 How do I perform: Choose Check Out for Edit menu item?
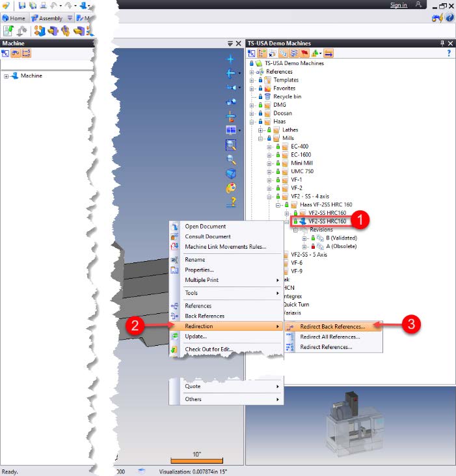coord(209,350)
